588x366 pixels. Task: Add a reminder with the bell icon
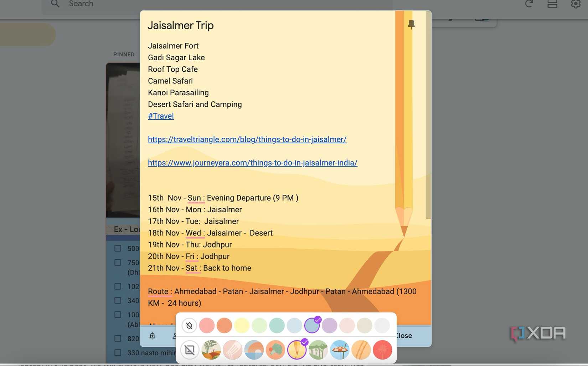(x=152, y=336)
